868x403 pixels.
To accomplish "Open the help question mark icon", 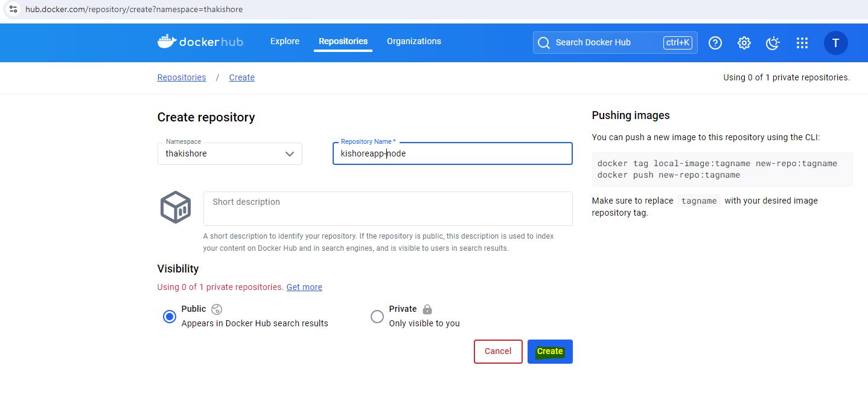I will (715, 43).
